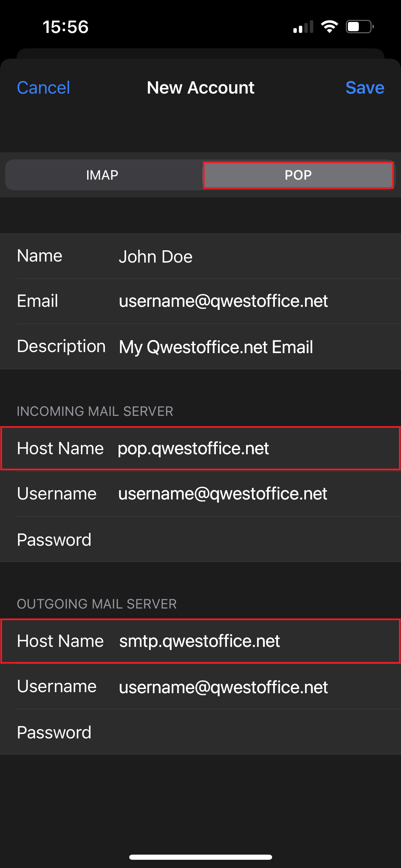The height and width of the screenshot is (868, 401).
Task: Tap the home indicator bar
Action: [x=200, y=857]
